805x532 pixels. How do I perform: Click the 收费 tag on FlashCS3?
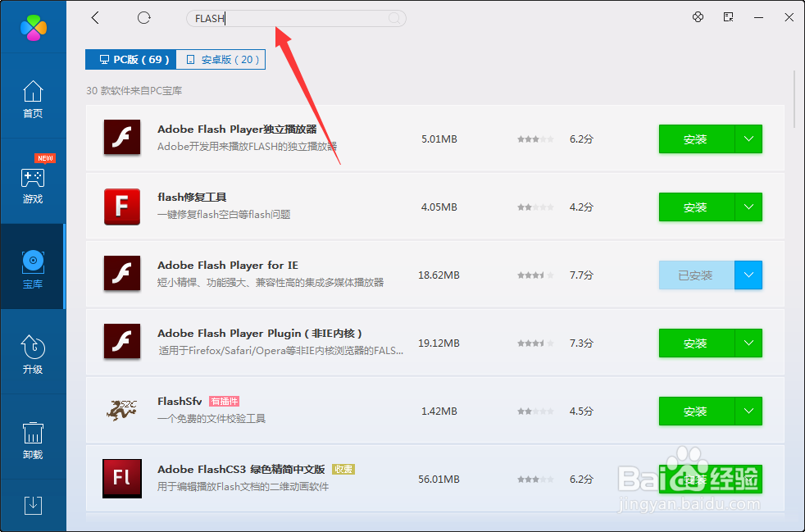coord(343,470)
